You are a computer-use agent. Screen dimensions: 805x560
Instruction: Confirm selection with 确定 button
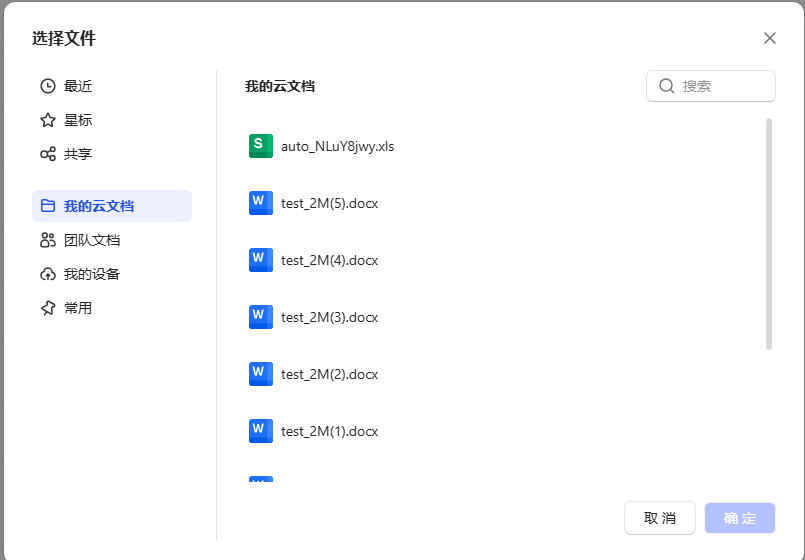pyautogui.click(x=739, y=518)
